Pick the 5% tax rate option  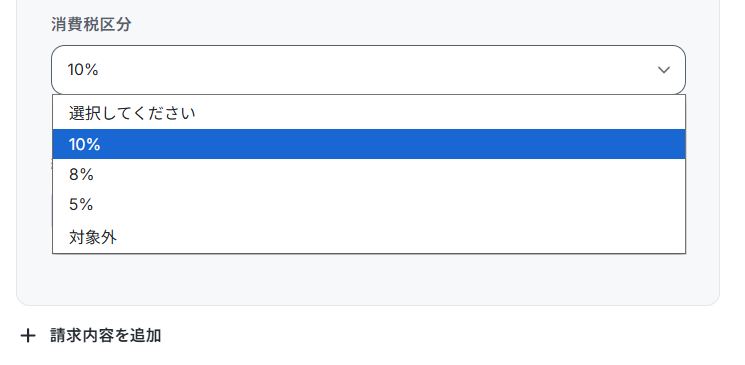[x=369, y=205]
